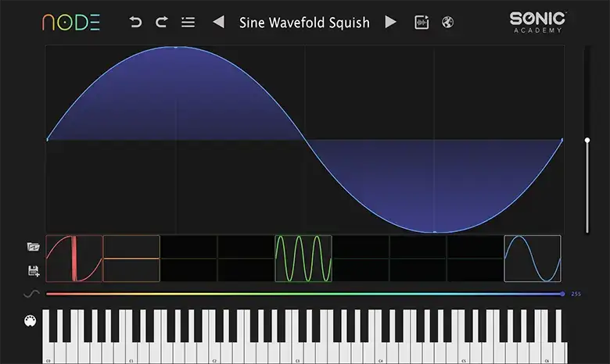
Task: Click the MIDI connector icon
Action: [30, 321]
